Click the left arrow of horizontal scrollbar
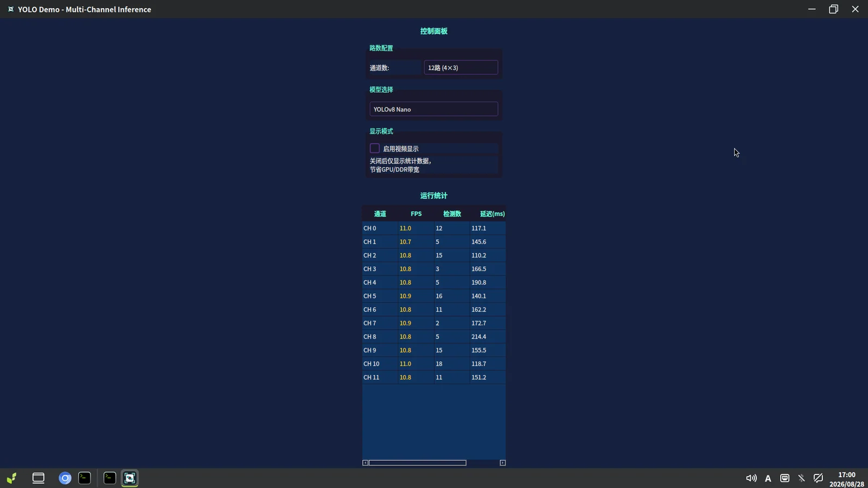 [366, 463]
